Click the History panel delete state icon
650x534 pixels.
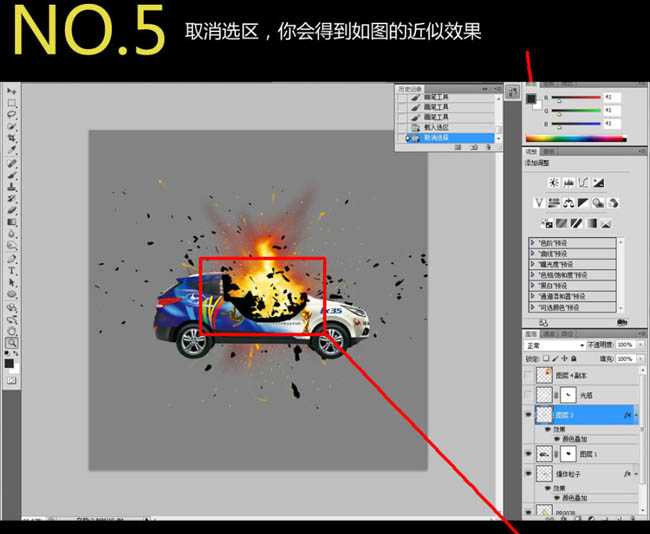point(489,147)
